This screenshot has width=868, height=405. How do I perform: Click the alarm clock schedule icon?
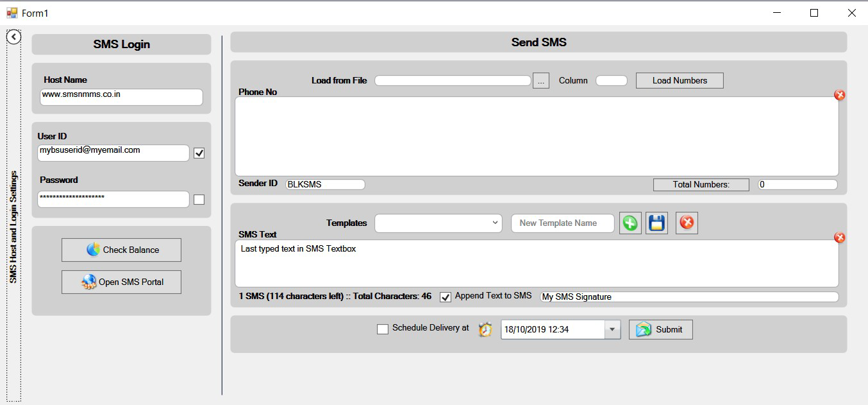click(x=485, y=330)
